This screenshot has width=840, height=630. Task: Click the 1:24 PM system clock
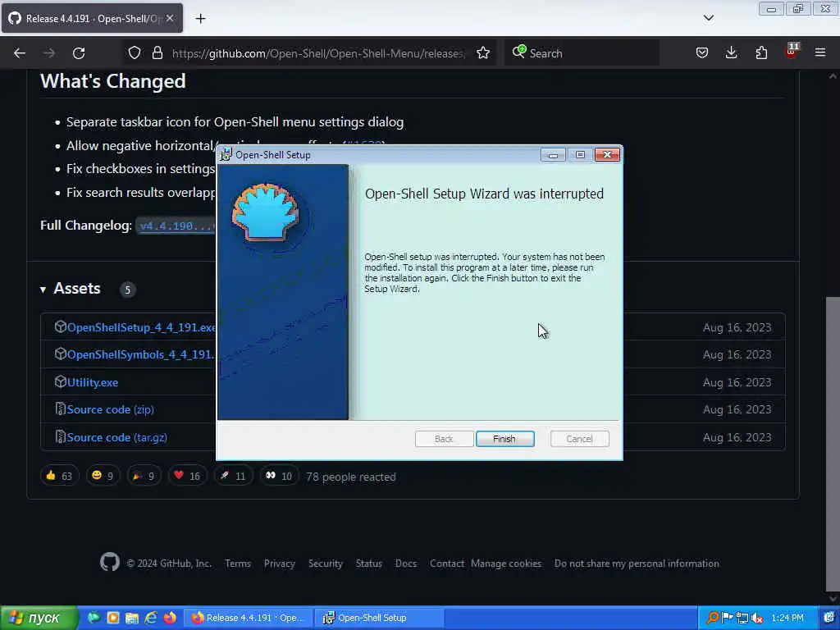[x=787, y=619]
